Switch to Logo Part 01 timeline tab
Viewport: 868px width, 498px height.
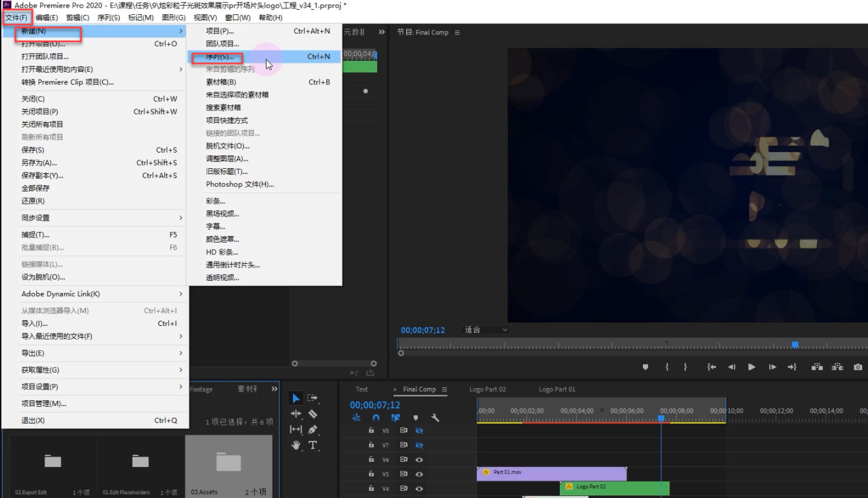pos(557,389)
